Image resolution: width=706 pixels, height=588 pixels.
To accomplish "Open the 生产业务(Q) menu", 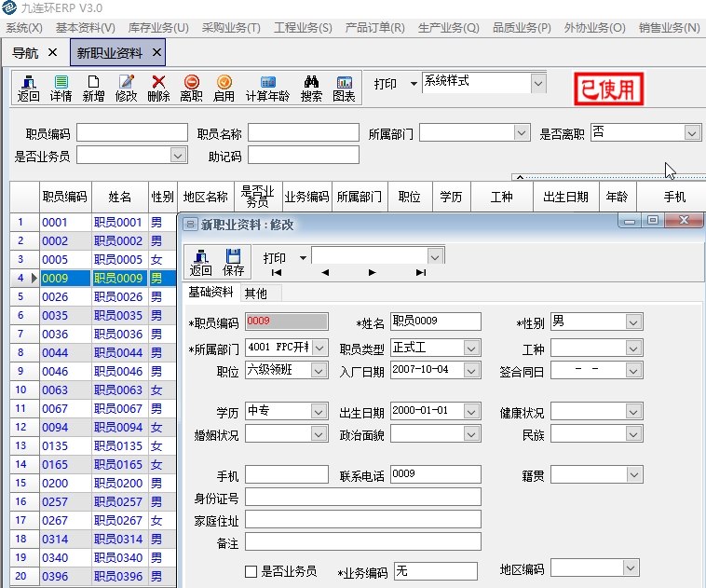I will pos(448,28).
